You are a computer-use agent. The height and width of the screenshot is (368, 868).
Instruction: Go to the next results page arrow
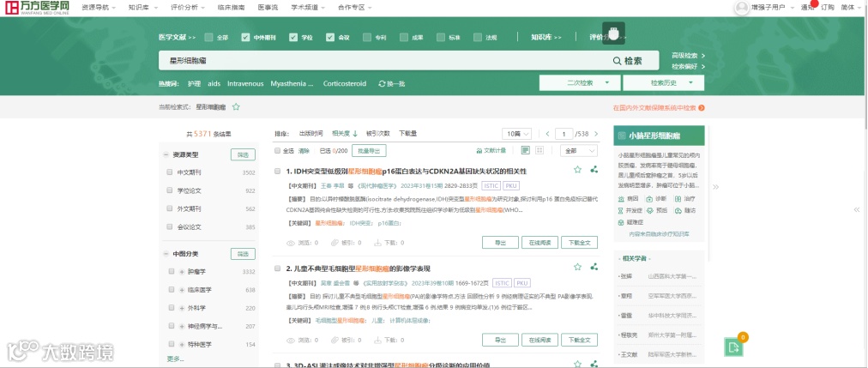[596, 134]
